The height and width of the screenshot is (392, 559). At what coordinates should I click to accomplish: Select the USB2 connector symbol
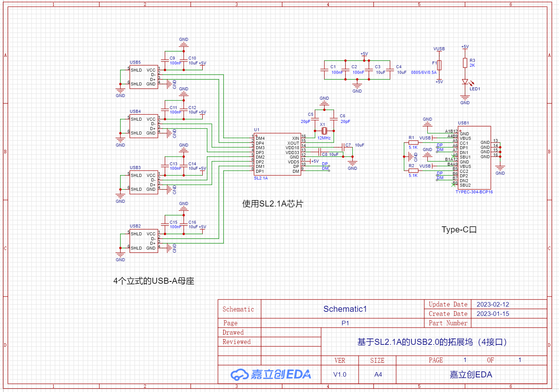(144, 241)
